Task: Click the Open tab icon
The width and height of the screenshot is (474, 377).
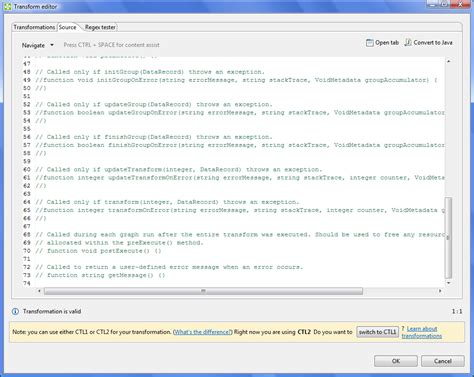Action: tap(369, 43)
